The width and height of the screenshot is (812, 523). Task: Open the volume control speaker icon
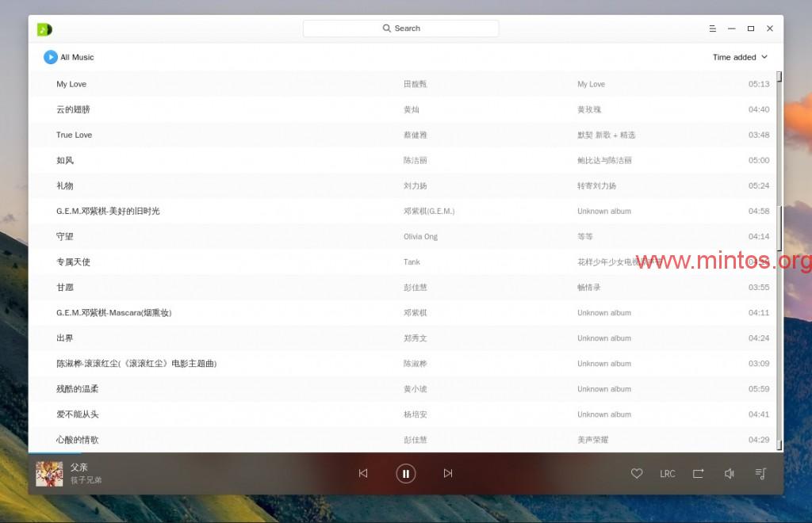click(729, 473)
